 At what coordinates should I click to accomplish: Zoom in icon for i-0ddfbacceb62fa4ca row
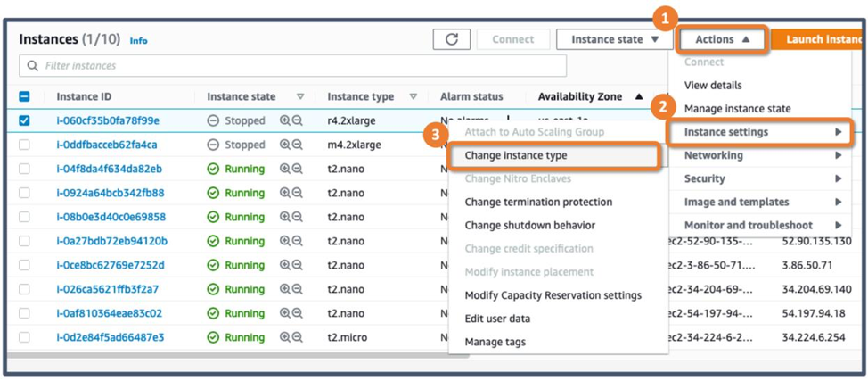tap(285, 145)
